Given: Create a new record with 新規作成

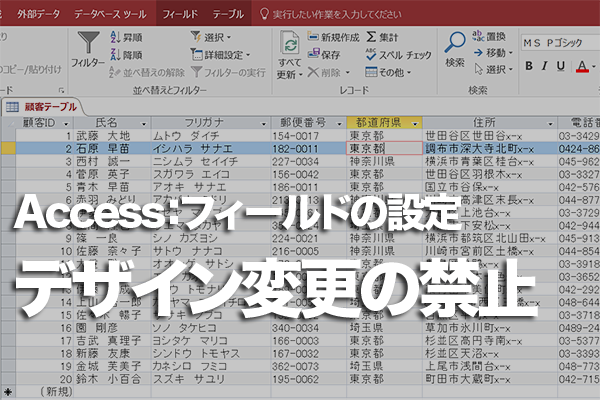Looking at the screenshot, I should (334, 37).
